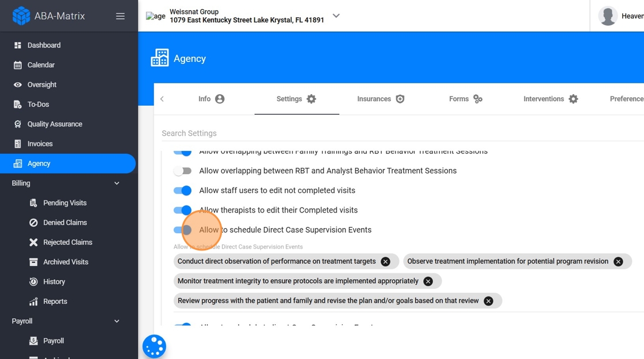The width and height of the screenshot is (644, 359).
Task: Remove 'Observe treatment implementation' chip
Action: pyautogui.click(x=618, y=261)
